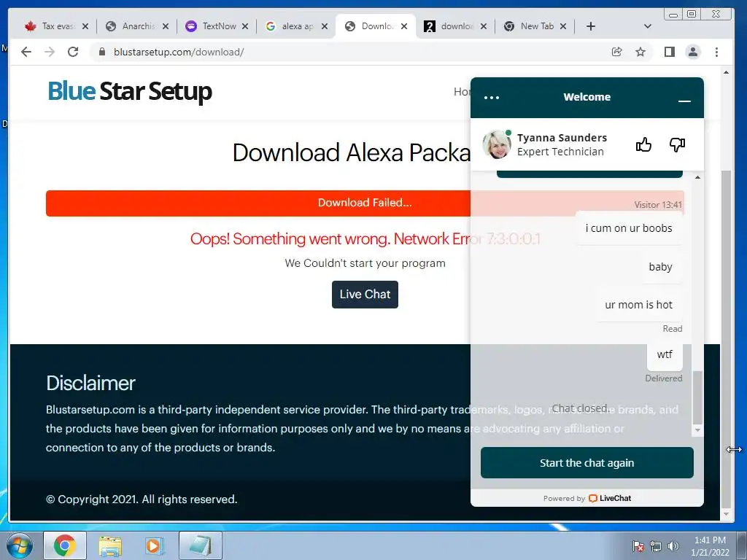The width and height of the screenshot is (747, 560).
Task: Open the notepad taskbar icon
Action: pyautogui.click(x=201, y=545)
